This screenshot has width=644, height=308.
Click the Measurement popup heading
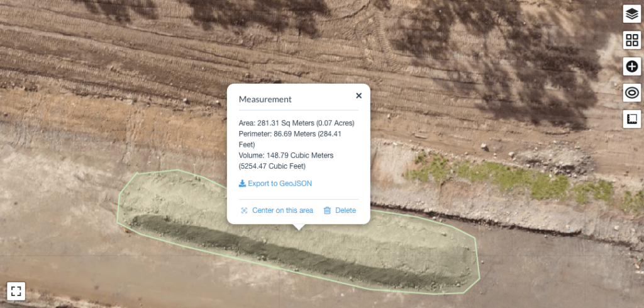click(x=265, y=99)
